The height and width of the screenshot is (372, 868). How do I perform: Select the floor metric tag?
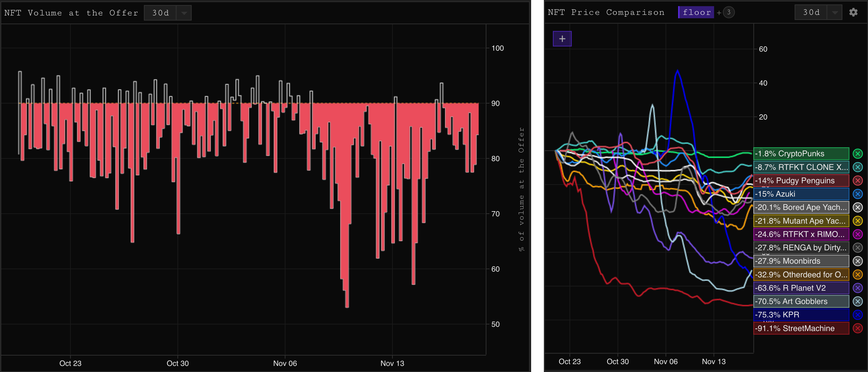coord(696,12)
